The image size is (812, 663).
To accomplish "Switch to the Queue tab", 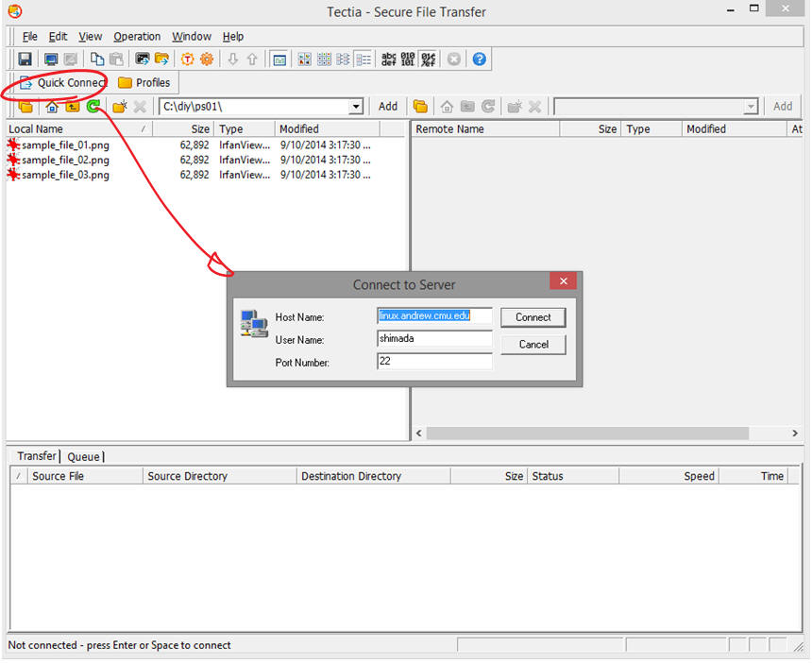I will coord(83,457).
